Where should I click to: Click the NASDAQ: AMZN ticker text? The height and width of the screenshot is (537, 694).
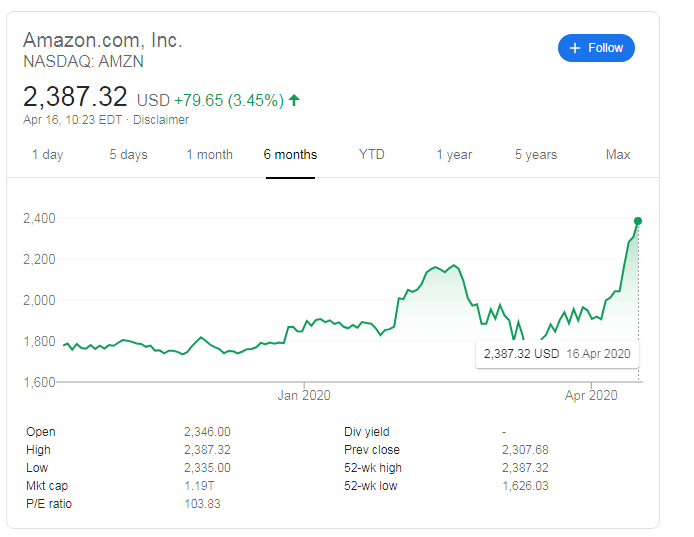[83, 61]
